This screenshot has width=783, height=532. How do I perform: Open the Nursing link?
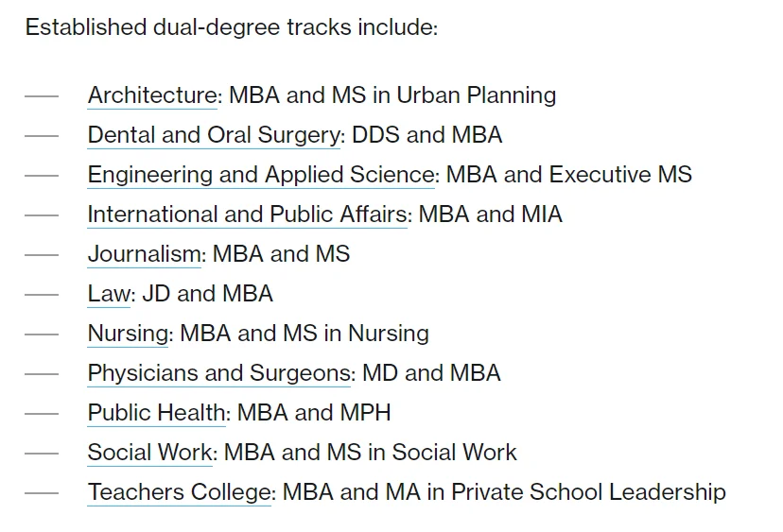click(x=129, y=334)
